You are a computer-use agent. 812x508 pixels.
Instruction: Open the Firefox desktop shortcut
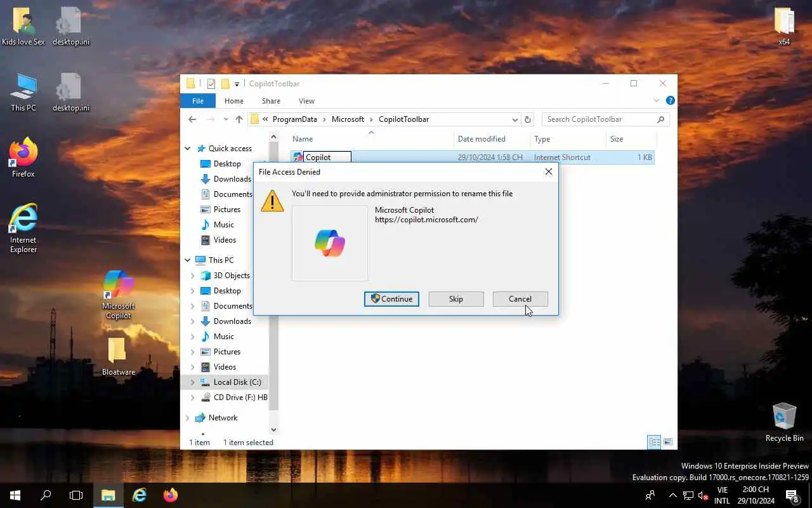tap(23, 157)
